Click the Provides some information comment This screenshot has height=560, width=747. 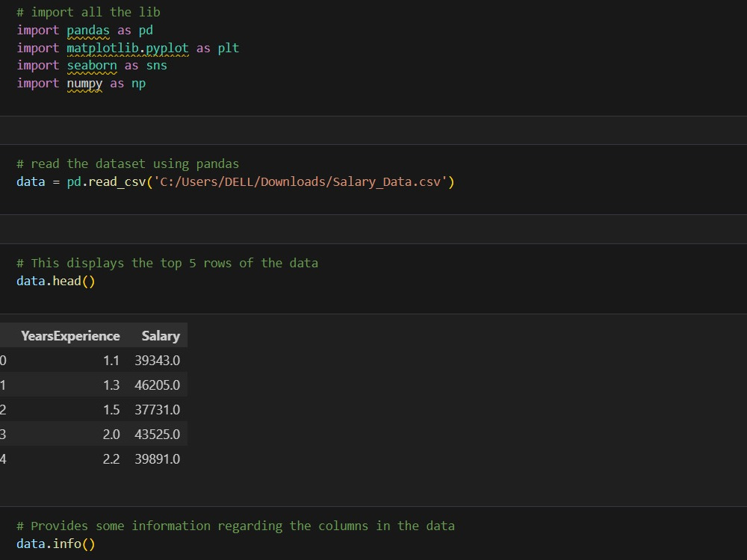pos(235,526)
